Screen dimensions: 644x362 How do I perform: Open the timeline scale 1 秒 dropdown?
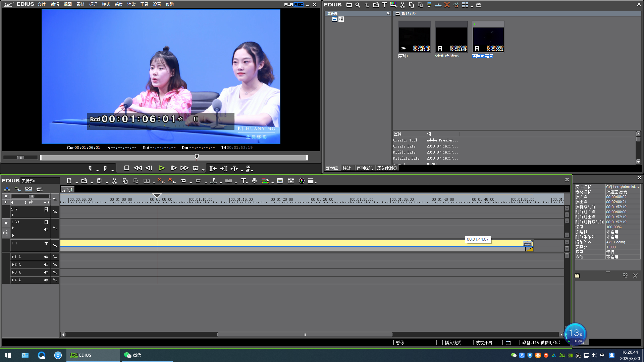[x=45, y=203]
